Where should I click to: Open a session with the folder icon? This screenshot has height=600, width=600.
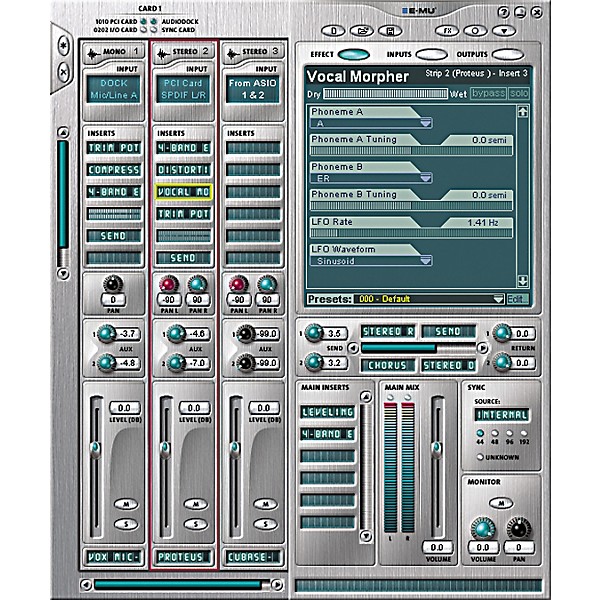coord(362,31)
